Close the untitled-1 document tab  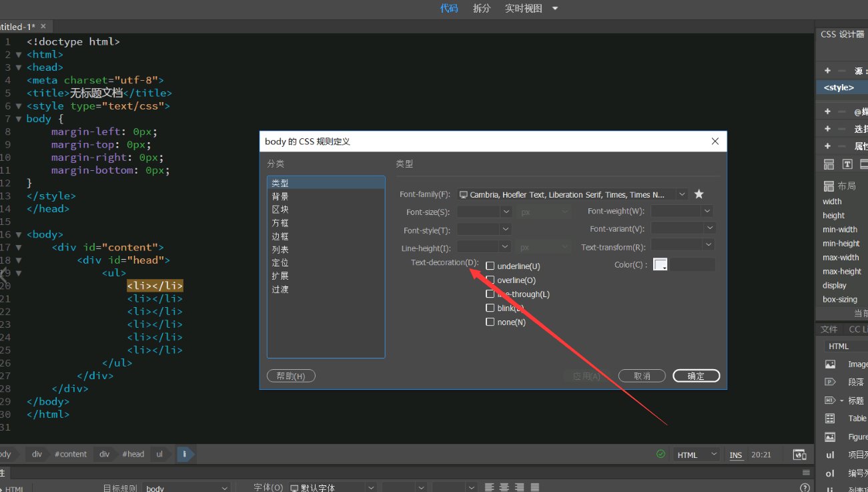pos(43,26)
